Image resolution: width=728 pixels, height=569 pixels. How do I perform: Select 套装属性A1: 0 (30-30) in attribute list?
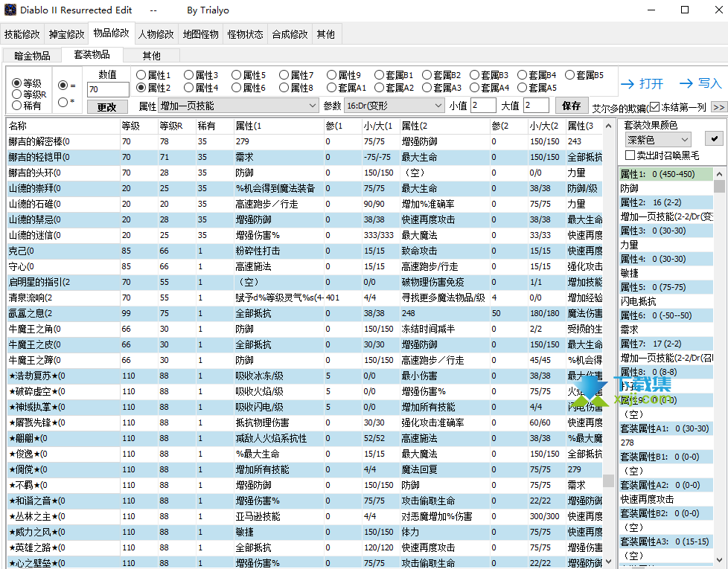tap(666, 428)
